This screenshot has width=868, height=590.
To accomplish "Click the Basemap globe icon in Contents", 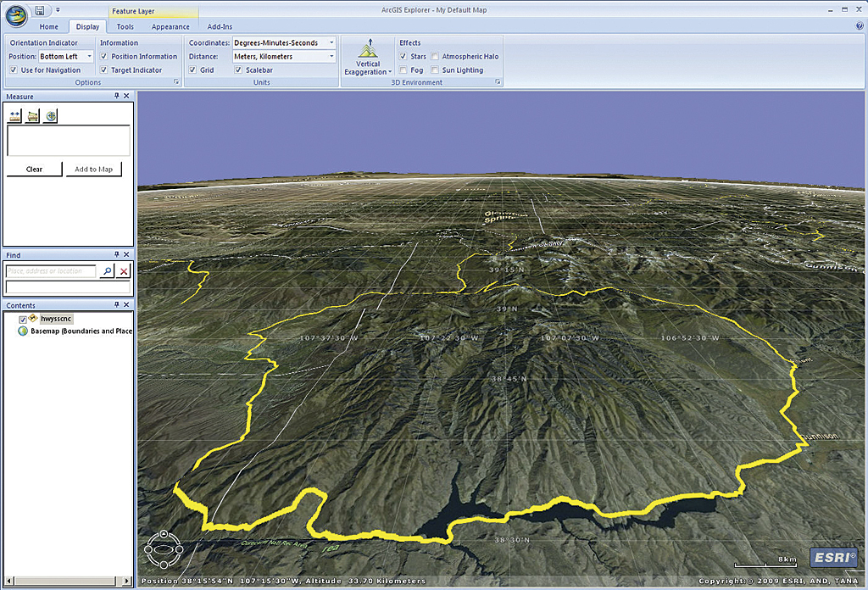I will (23, 331).
